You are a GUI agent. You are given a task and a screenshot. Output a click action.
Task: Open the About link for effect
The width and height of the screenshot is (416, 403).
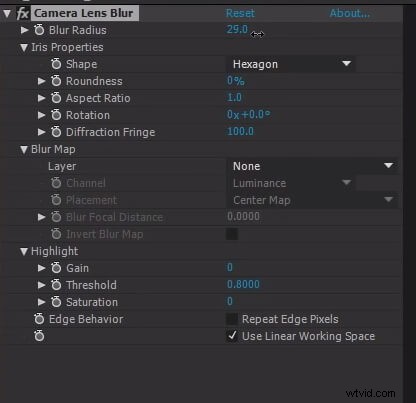click(x=350, y=13)
